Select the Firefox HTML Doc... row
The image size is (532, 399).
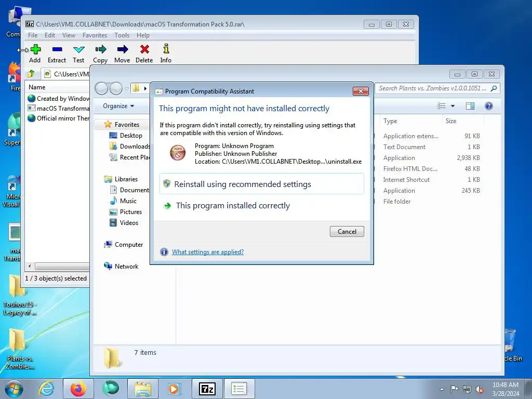click(431, 169)
